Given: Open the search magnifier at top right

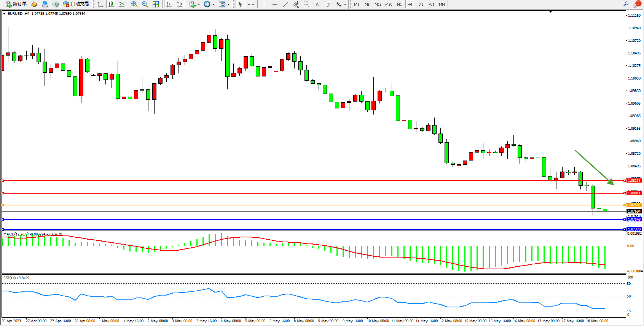Looking at the screenshot, I should (x=626, y=4).
